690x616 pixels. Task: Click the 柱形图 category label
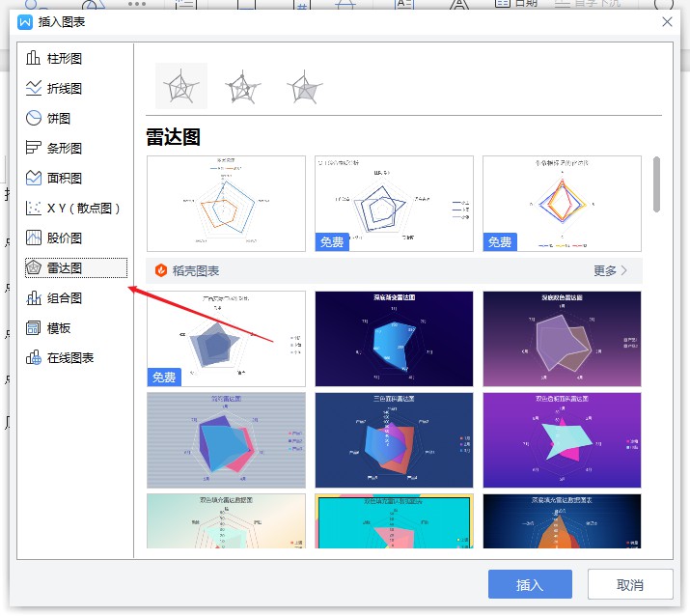(x=65, y=59)
